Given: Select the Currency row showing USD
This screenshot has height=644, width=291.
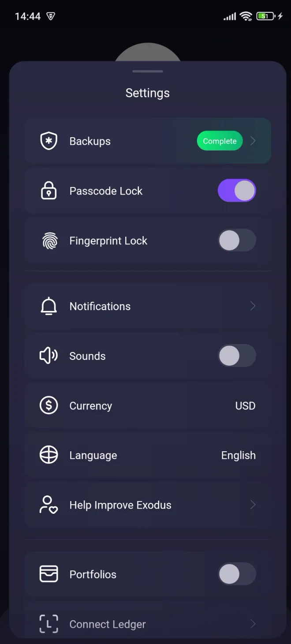Looking at the screenshot, I should [x=148, y=405].
